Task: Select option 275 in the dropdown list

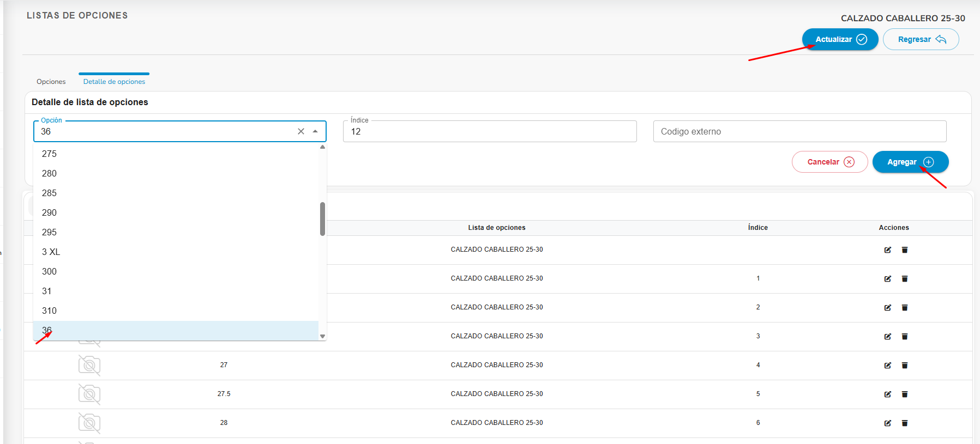Action: [x=176, y=154]
